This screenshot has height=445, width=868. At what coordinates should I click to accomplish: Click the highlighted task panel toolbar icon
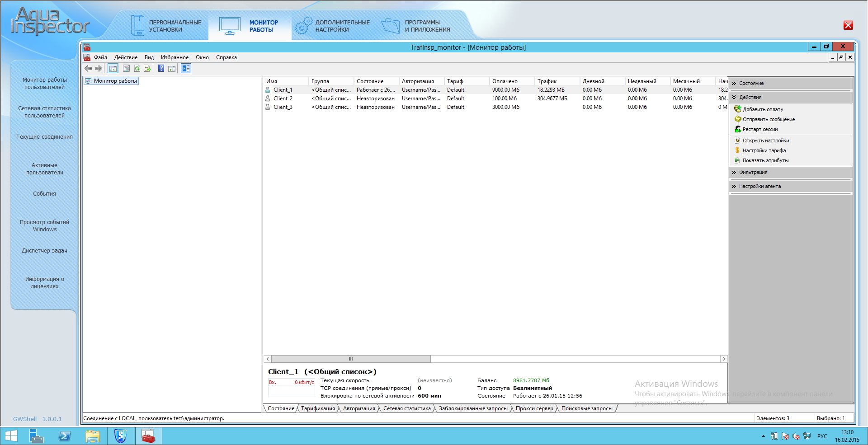coord(186,69)
